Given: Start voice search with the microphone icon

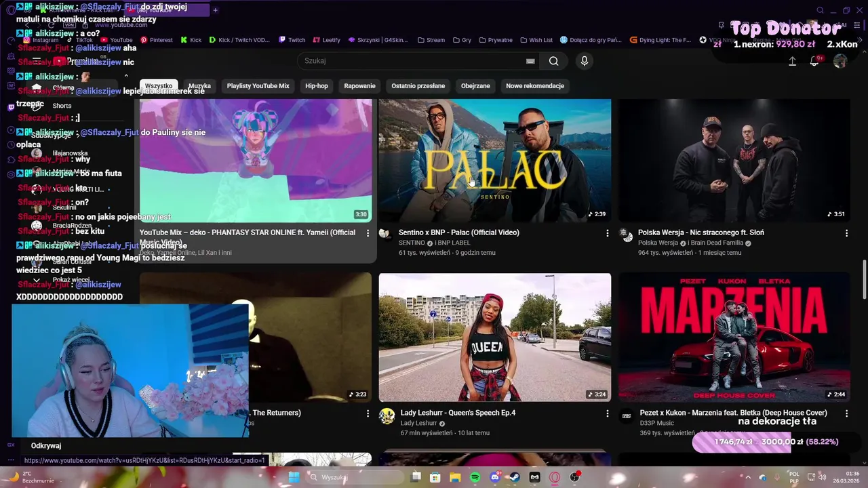Looking at the screenshot, I should (x=585, y=61).
